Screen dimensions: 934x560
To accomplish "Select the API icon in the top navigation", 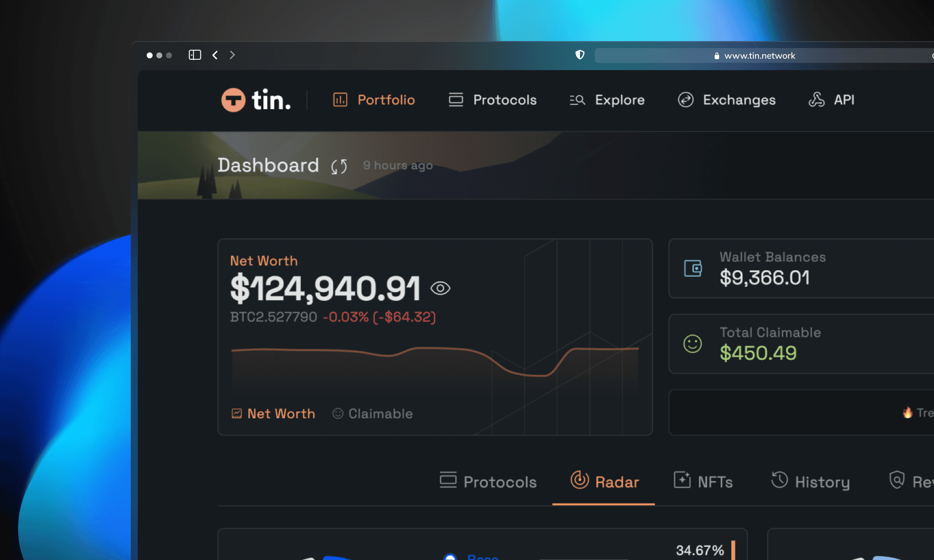I will 817,99.
